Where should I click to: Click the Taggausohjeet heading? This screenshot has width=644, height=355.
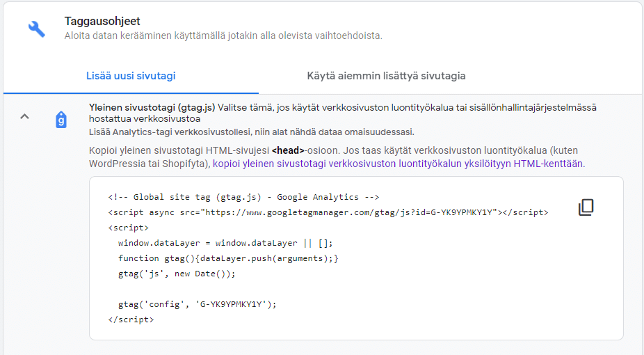coord(102,22)
